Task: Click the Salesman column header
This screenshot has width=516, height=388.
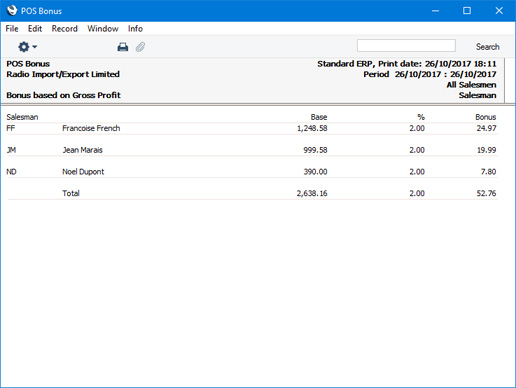Action: (22, 117)
